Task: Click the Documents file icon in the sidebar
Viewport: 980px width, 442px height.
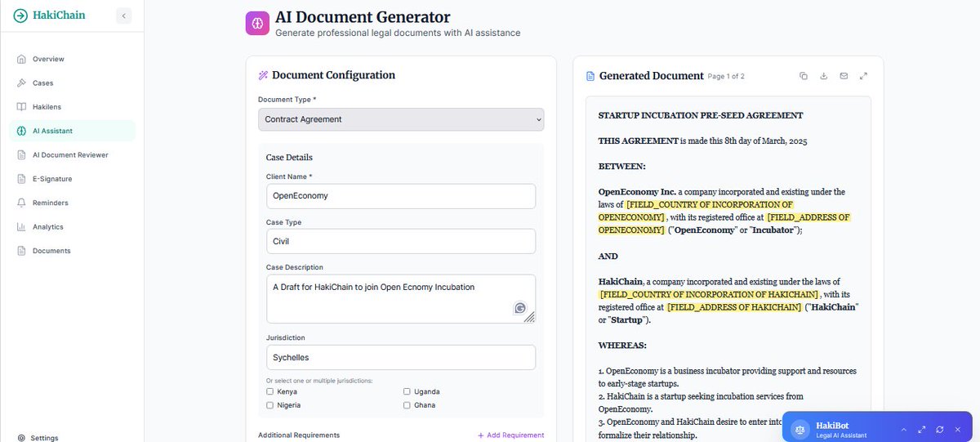Action: (21, 251)
